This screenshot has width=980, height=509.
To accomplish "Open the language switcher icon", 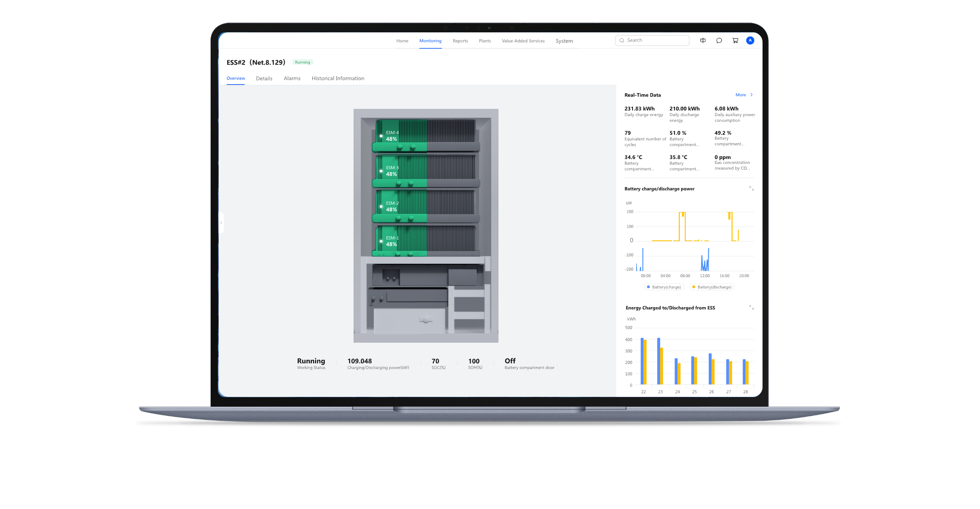I will 703,40.
